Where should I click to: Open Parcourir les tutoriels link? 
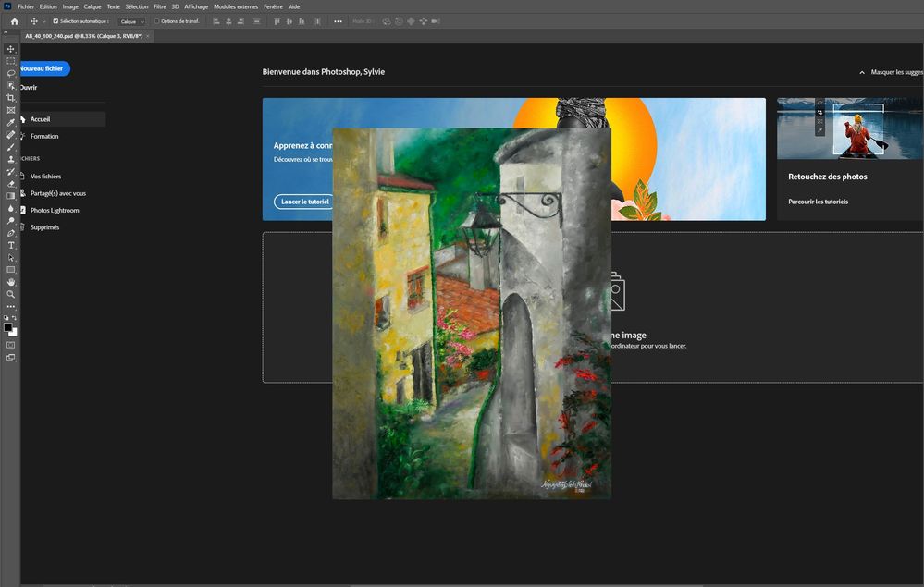point(818,202)
